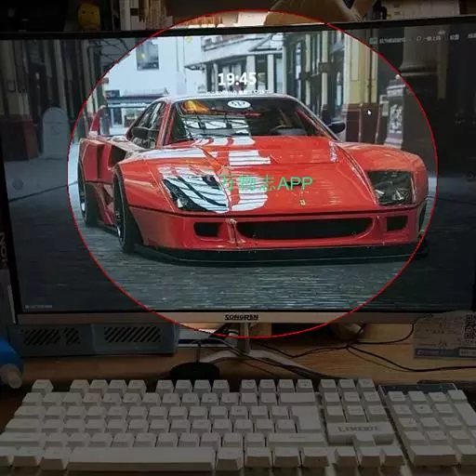This screenshot has height=476, width=476.
Task: Click the yellow badge on the car hood
Action: [x=301, y=203]
